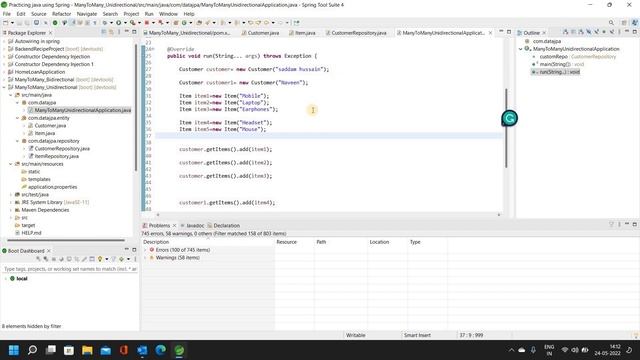Collapse the src/main/resources folder

point(11,164)
